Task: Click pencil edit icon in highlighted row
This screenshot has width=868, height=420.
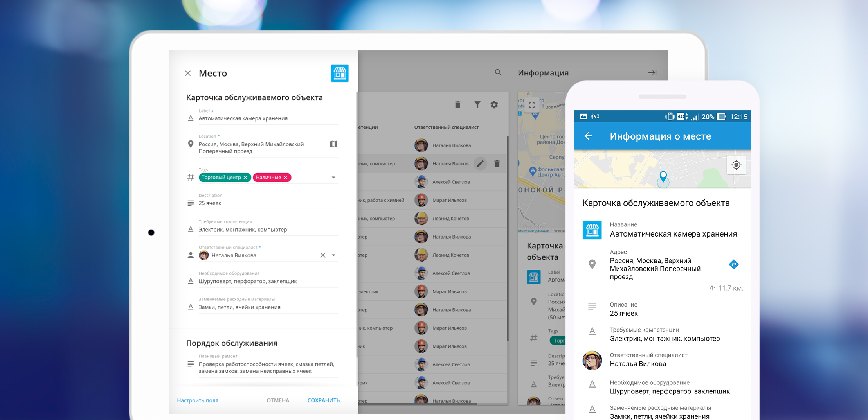Action: click(x=480, y=163)
